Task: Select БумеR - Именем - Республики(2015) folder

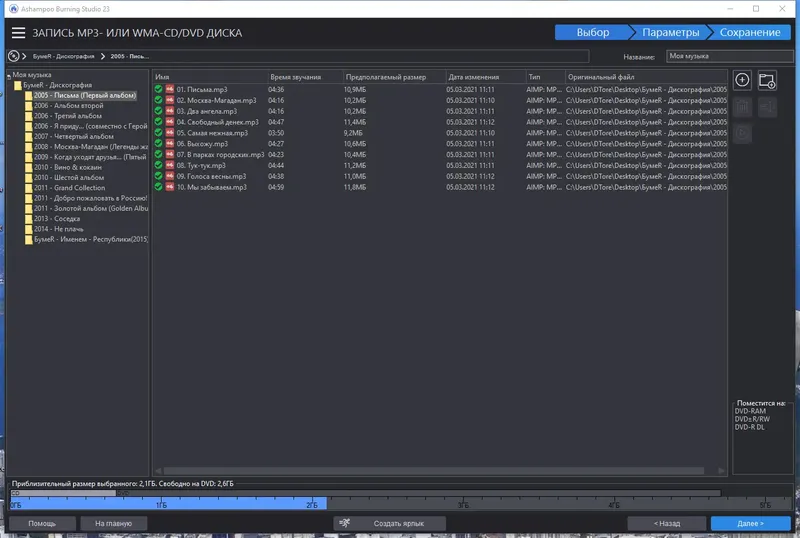Action: point(91,239)
